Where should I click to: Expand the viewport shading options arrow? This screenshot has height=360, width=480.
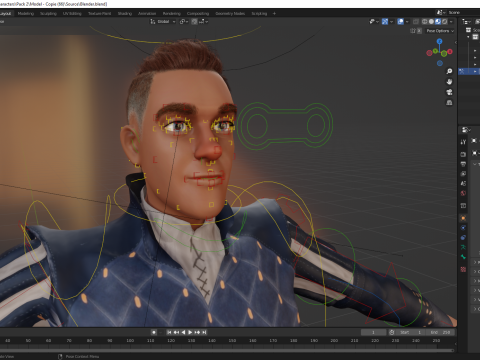pos(451,21)
